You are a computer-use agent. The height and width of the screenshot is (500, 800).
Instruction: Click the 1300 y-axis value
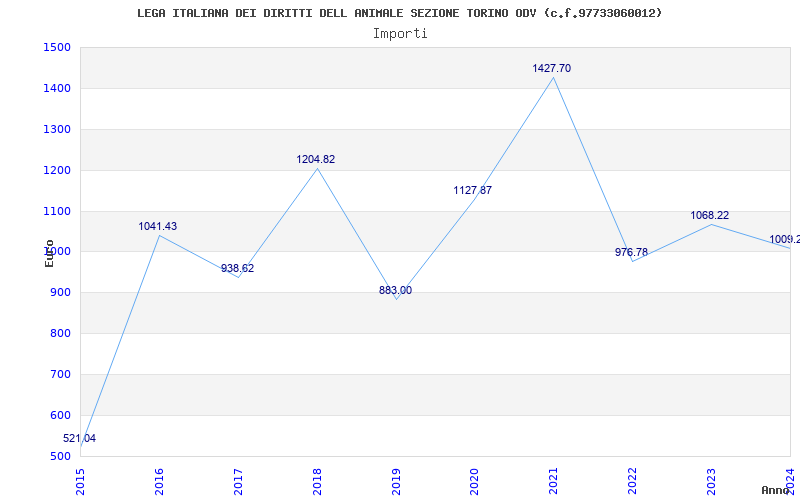pos(57,129)
